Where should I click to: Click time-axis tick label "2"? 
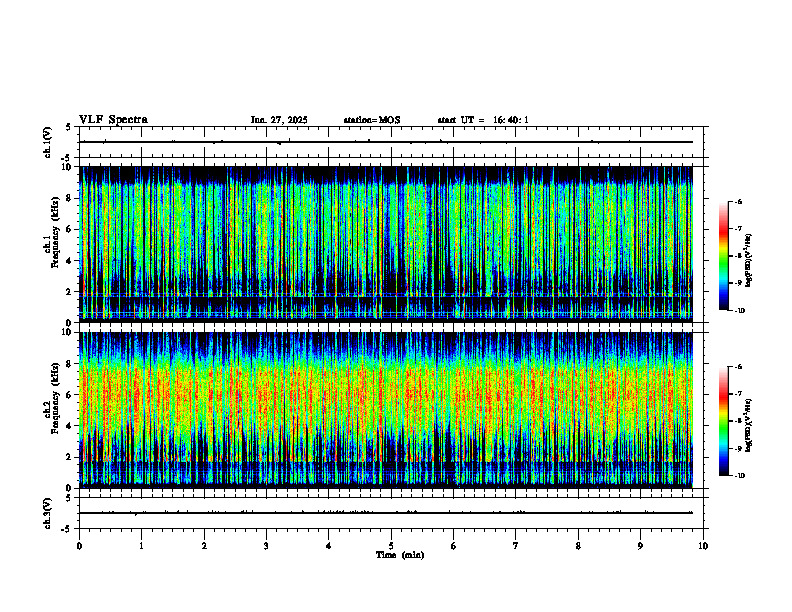tap(204, 546)
